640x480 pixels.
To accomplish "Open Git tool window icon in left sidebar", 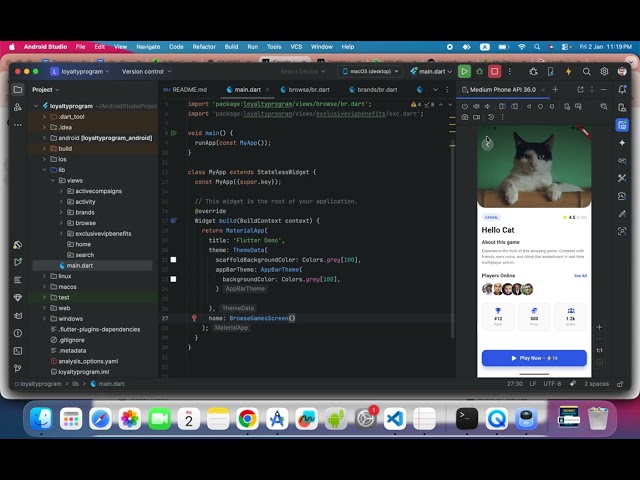I will point(18,368).
